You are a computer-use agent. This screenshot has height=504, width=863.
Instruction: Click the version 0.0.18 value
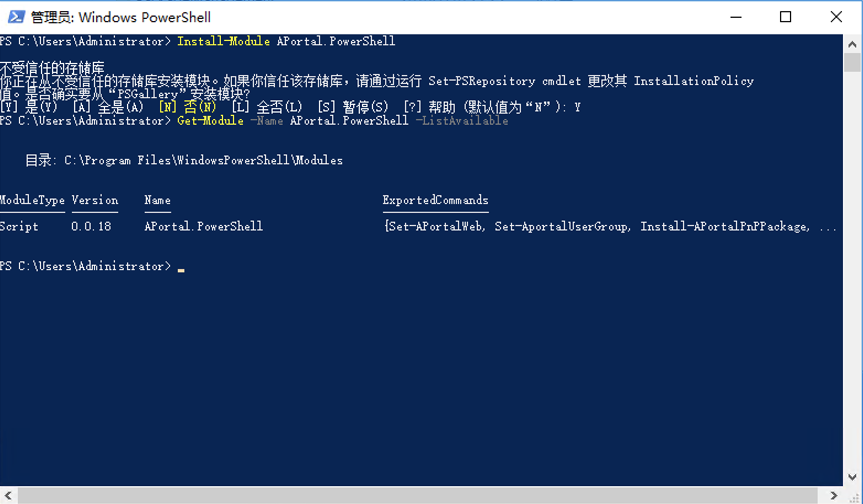[x=91, y=226]
